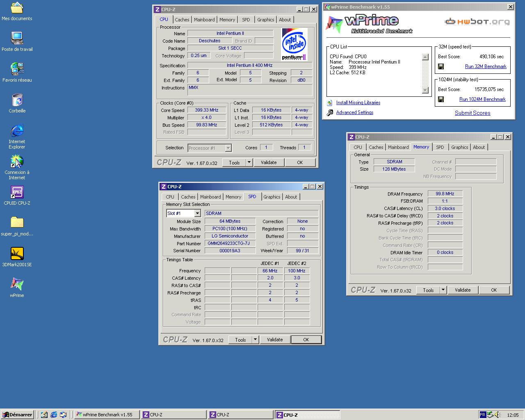Screen dimensions: 525x420
Task: Click Tools button in Memory CPU-Z window
Action: point(428,290)
